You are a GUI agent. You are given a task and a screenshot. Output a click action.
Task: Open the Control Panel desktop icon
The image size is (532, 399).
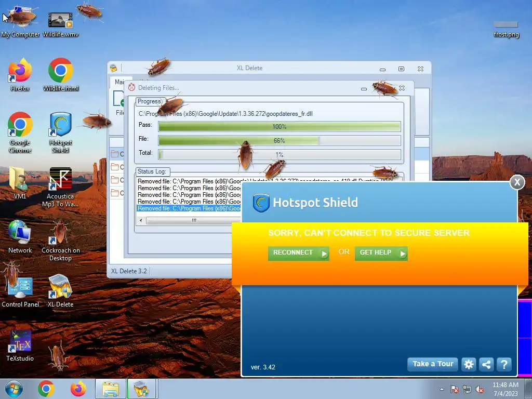(20, 291)
